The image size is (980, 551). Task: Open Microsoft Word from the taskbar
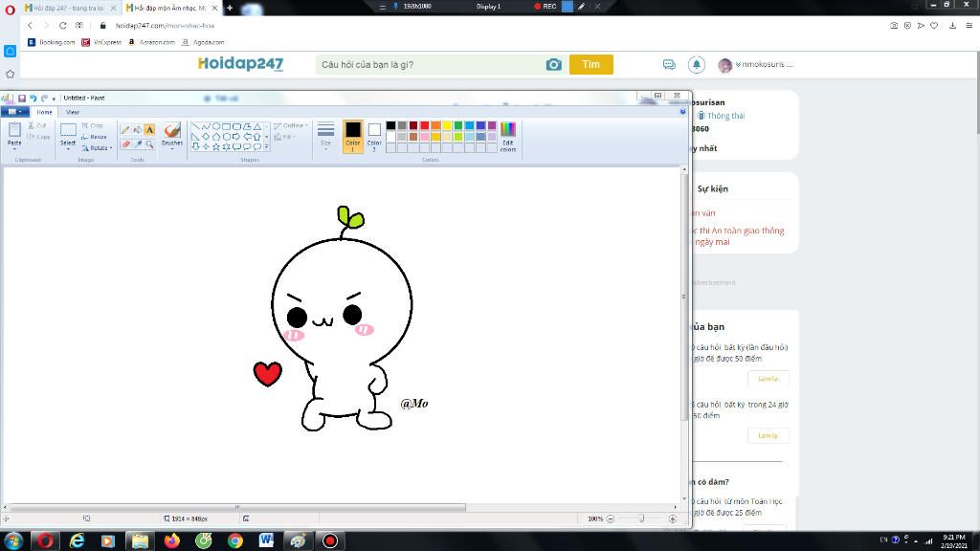(266, 541)
